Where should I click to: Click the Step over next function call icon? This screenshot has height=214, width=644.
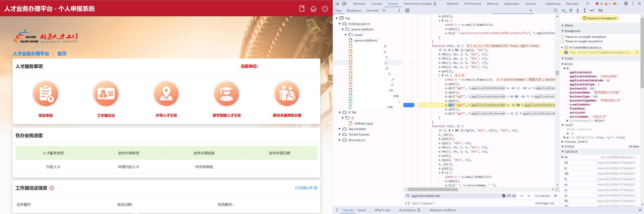[x=571, y=11]
